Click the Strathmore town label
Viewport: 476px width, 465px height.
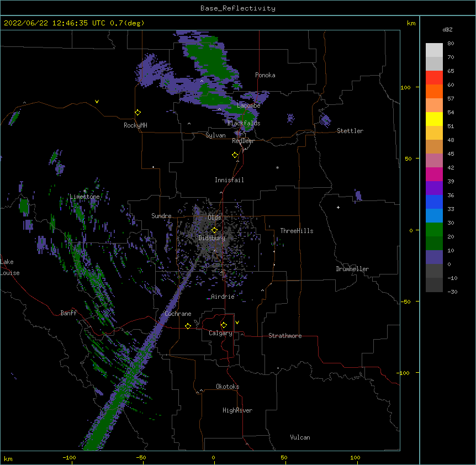(x=285, y=336)
